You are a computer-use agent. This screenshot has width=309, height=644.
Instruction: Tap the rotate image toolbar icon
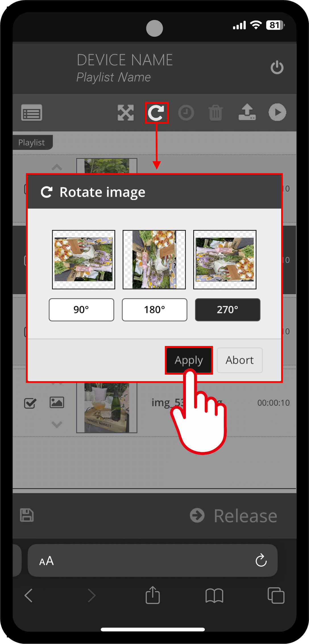(x=156, y=113)
